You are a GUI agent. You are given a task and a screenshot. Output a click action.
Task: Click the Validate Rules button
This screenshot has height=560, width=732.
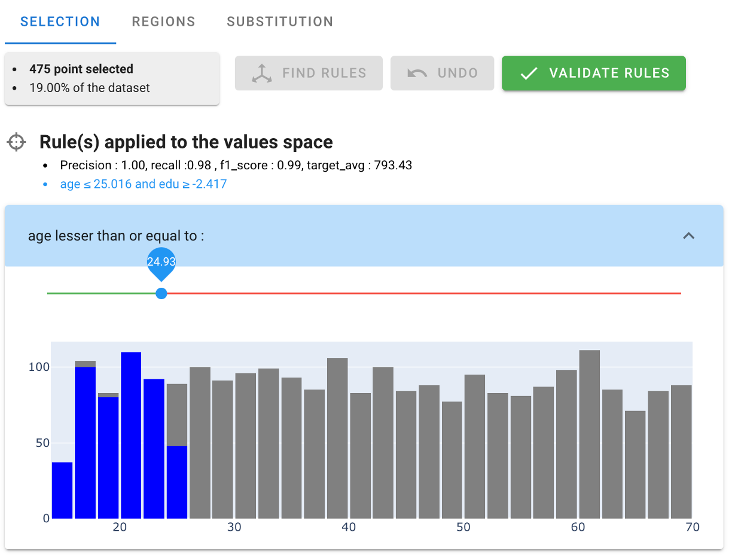[x=594, y=74]
